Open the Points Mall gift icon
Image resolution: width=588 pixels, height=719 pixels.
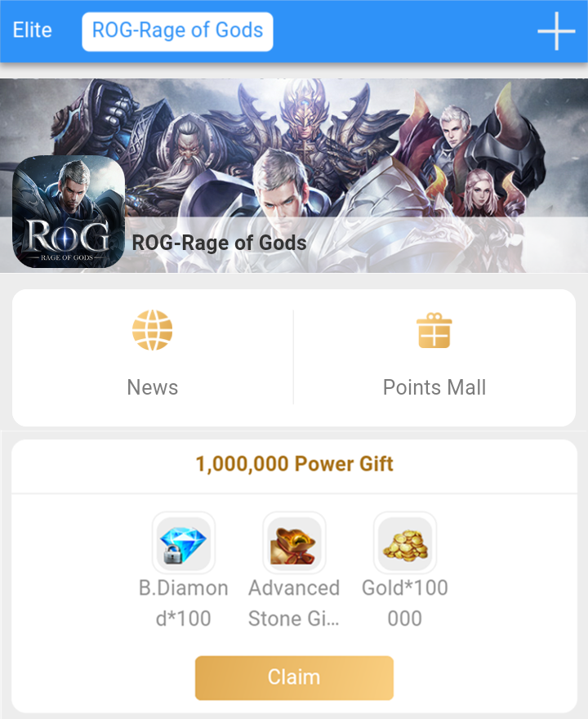tap(434, 330)
